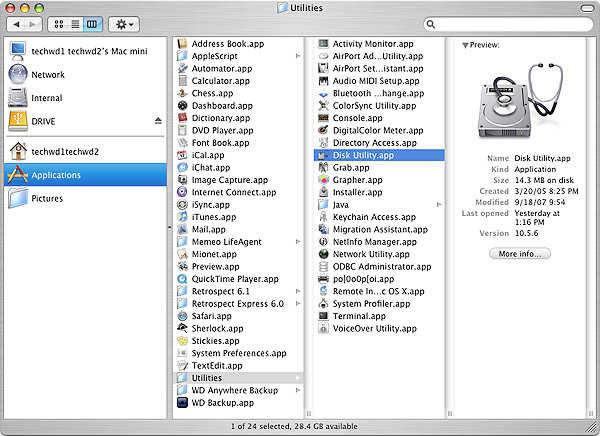Select ColorSync Utility.app

tap(367, 106)
